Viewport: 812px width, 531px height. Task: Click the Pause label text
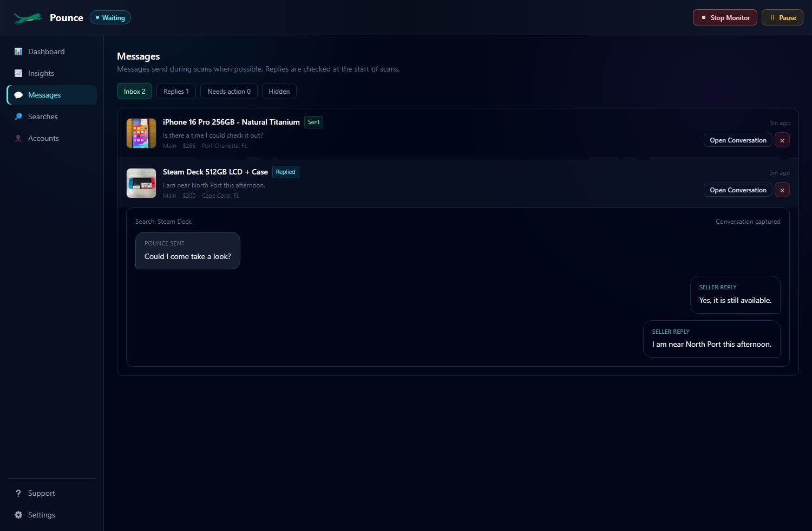[788, 18]
